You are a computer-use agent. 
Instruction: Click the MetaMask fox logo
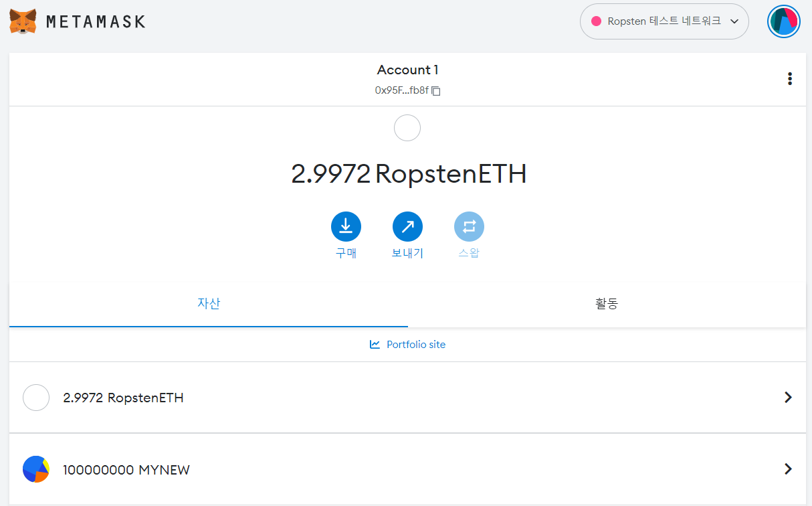point(23,21)
